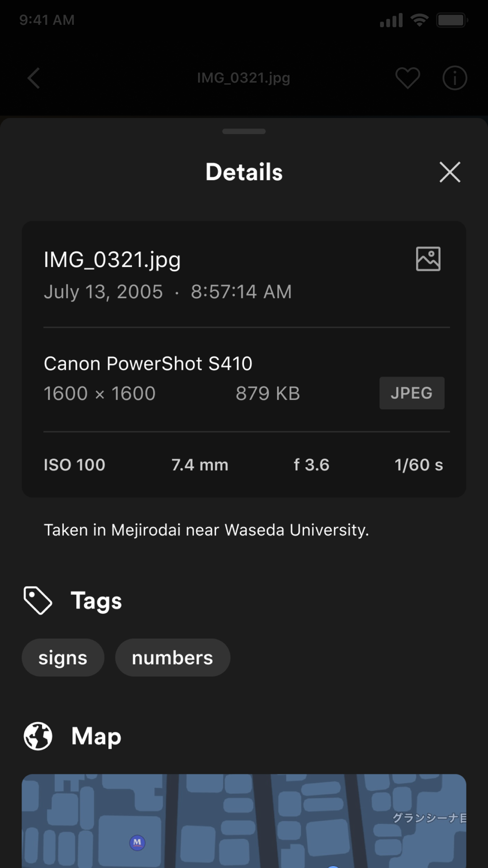Viewport: 488px width, 868px height.
Task: Open info via circled i icon
Action: click(455, 78)
